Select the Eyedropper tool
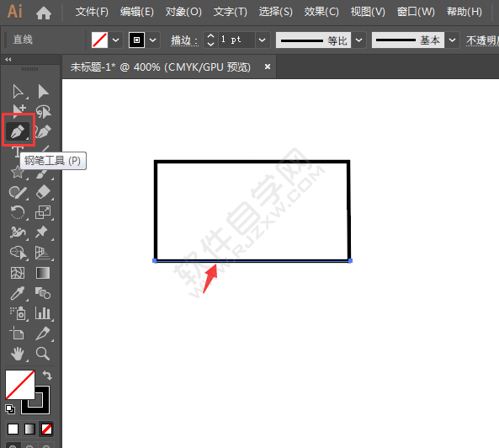This screenshot has height=448, width=499. tap(18, 293)
